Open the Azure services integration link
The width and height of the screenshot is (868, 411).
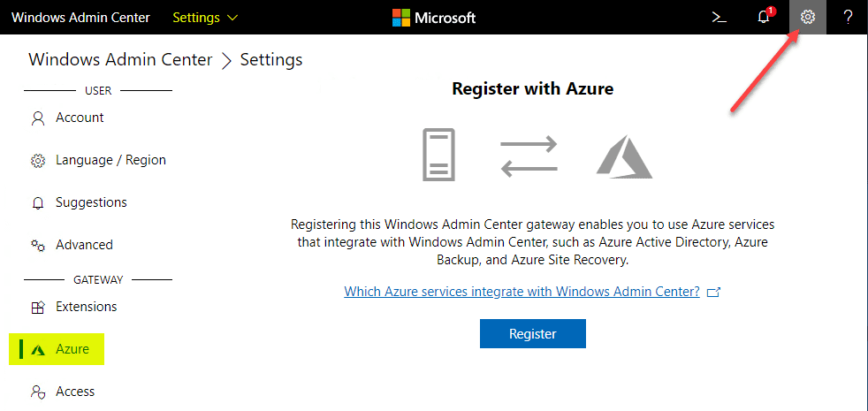(522, 292)
